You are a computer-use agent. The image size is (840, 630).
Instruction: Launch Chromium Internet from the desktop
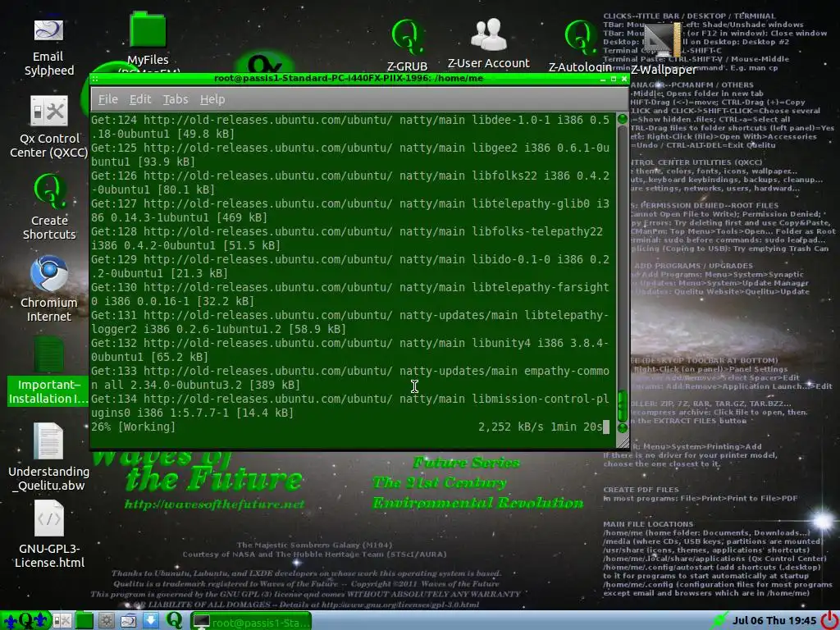click(48, 288)
